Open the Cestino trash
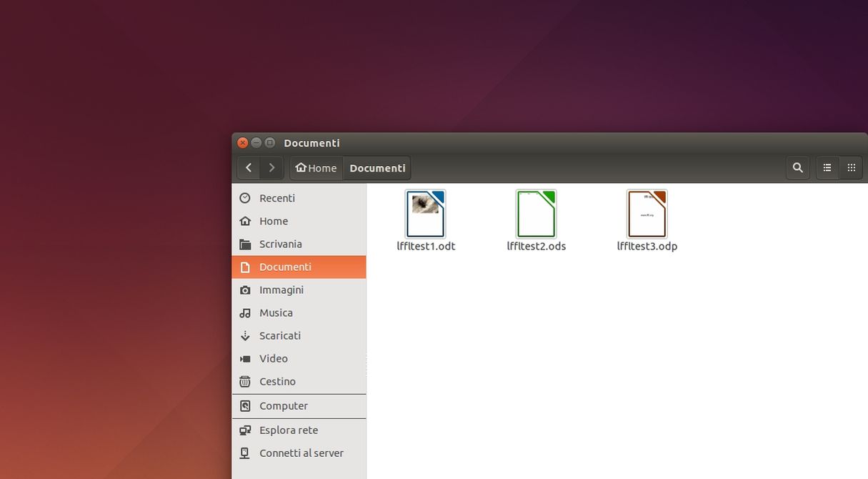This screenshot has height=479, width=868. (277, 381)
